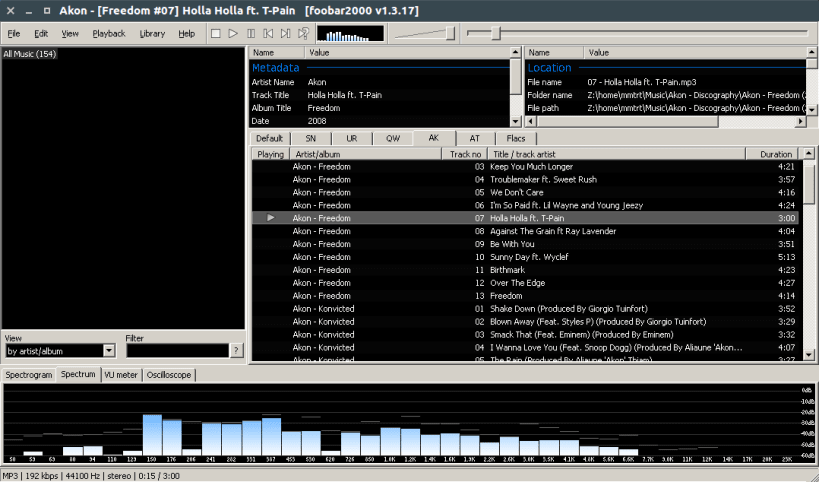Adjust the volume slider handle
Image resolution: width=819 pixels, height=482 pixels.
click(450, 33)
